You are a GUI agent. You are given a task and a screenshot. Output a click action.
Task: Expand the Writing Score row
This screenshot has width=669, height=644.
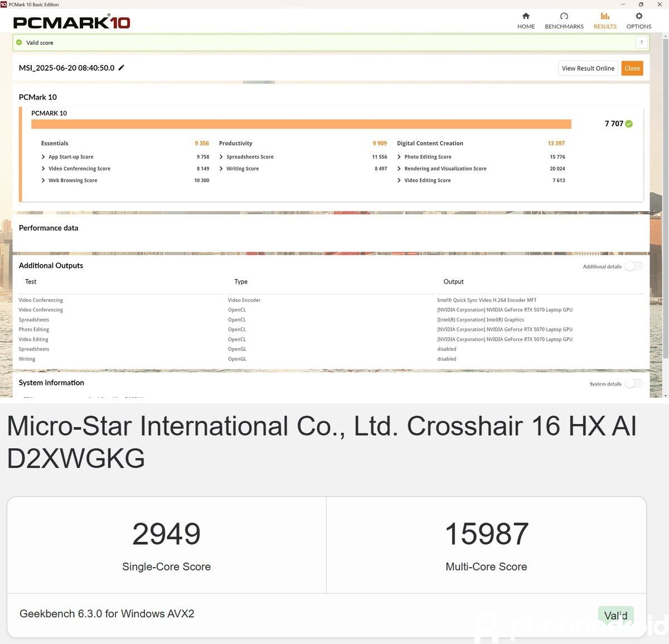coord(221,169)
